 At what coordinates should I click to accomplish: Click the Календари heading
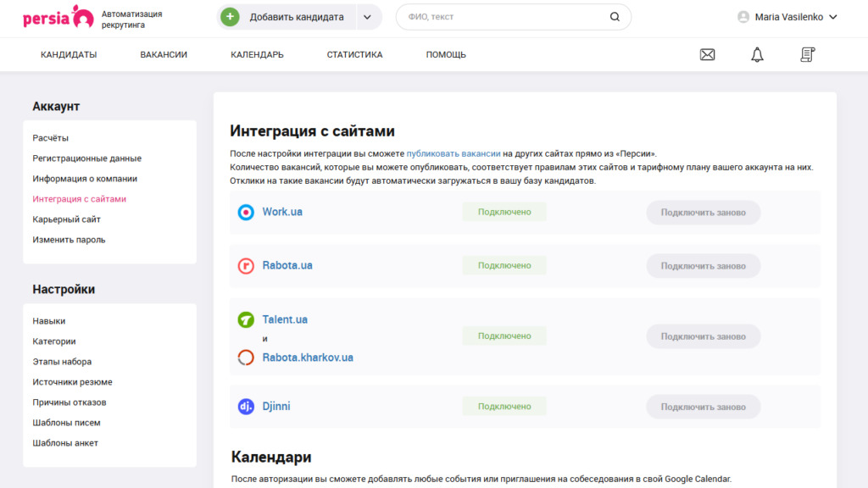click(x=271, y=457)
